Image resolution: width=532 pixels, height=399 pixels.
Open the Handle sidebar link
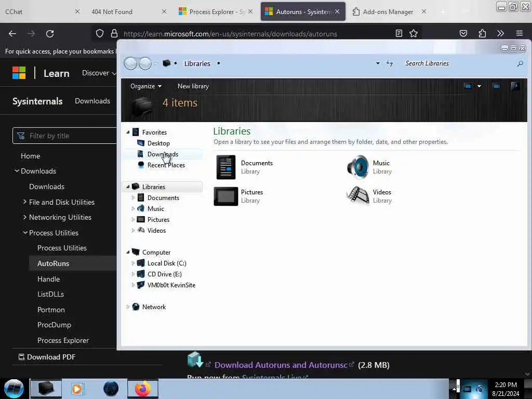(x=48, y=279)
